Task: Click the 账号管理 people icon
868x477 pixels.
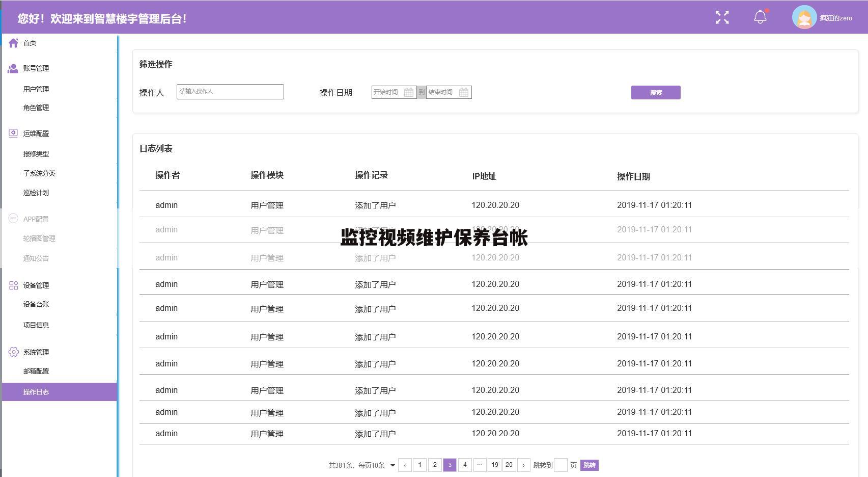Action: pyautogui.click(x=13, y=68)
